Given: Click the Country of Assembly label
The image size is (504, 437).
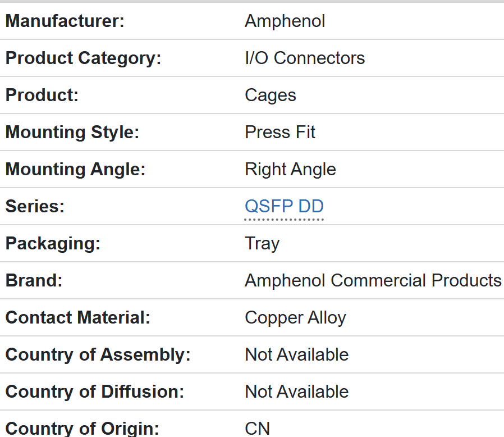Looking at the screenshot, I should (98, 355).
